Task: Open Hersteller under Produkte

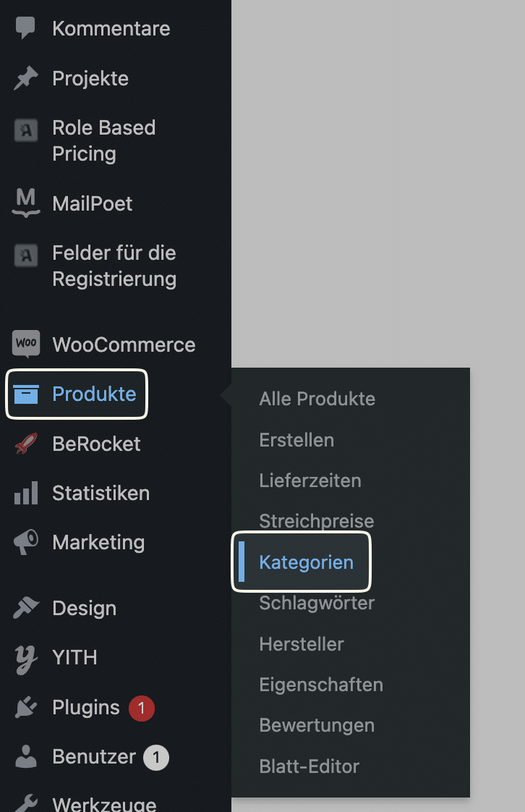Action: (302, 644)
